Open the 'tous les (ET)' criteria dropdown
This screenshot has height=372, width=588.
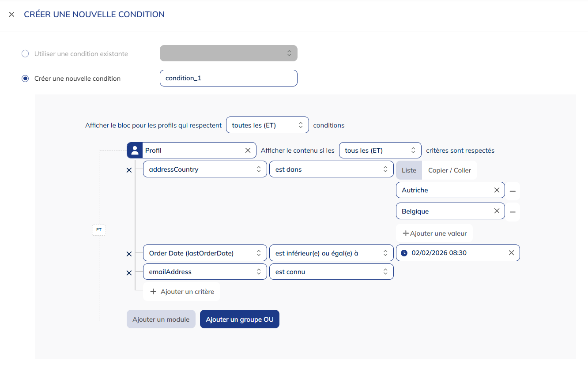coord(380,150)
